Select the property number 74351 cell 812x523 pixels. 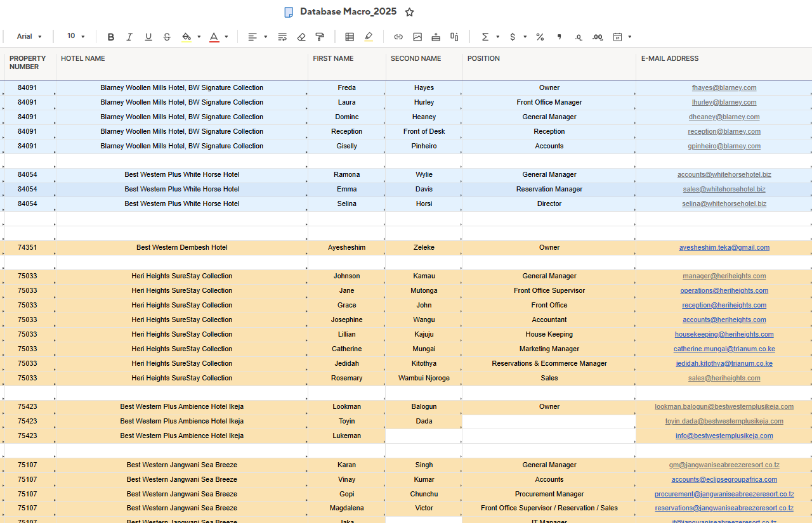point(30,248)
